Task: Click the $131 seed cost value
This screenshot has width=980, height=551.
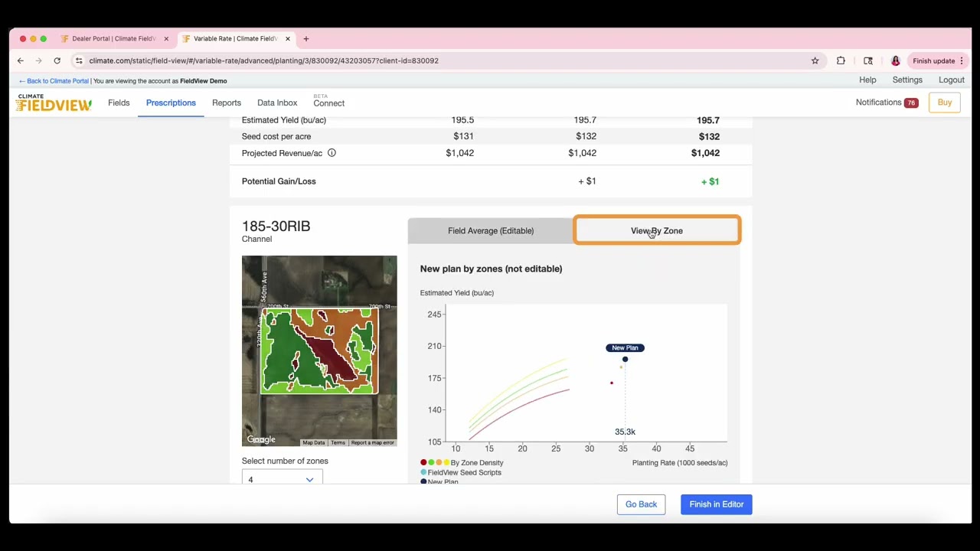Action: 463,136
